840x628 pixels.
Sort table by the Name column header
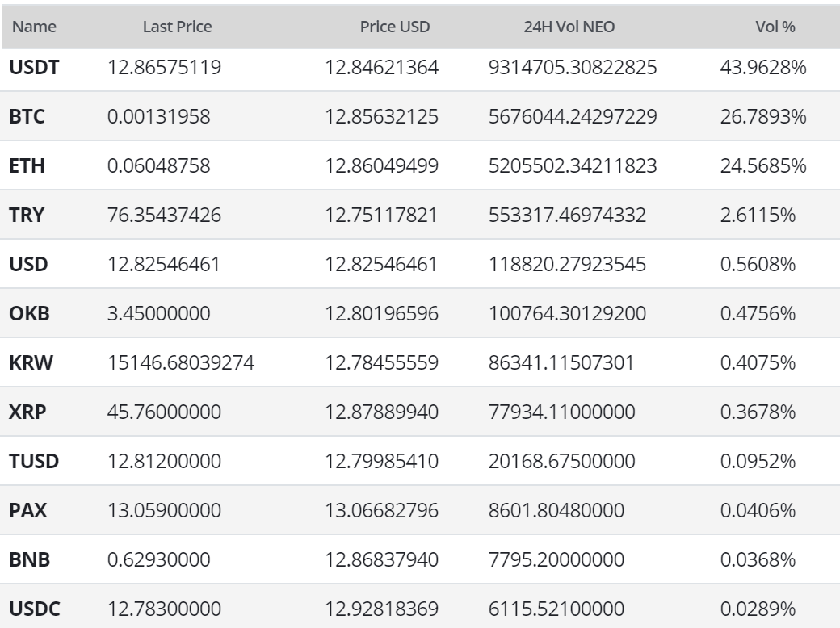(x=34, y=27)
